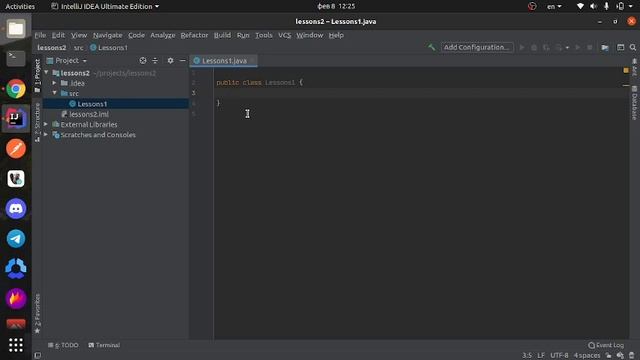
Task: Open the en keyboard layout dropdown
Action: pyautogui.click(x=554, y=6)
